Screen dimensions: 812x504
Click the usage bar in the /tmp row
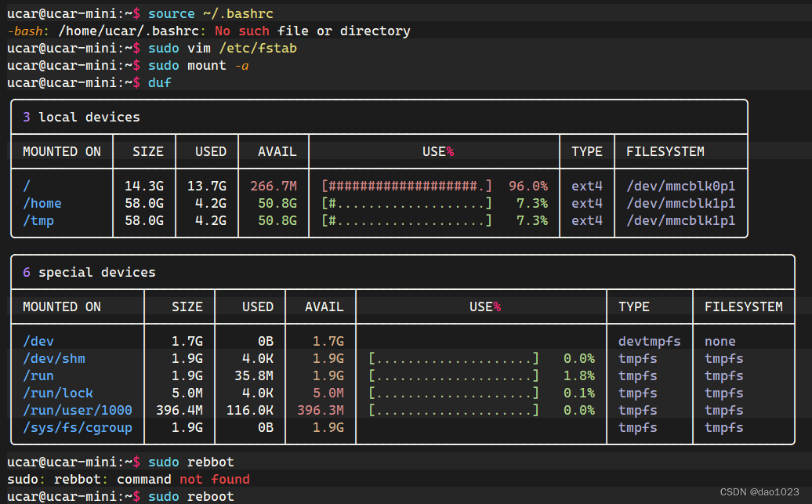coord(407,221)
